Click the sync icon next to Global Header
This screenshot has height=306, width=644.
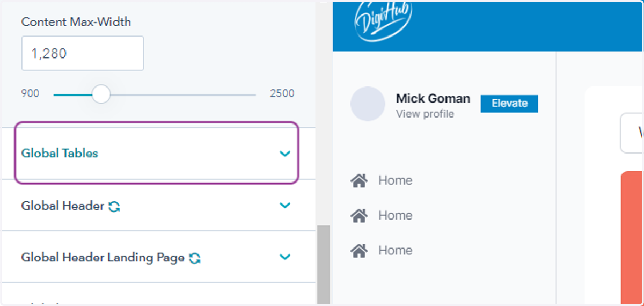click(x=114, y=206)
